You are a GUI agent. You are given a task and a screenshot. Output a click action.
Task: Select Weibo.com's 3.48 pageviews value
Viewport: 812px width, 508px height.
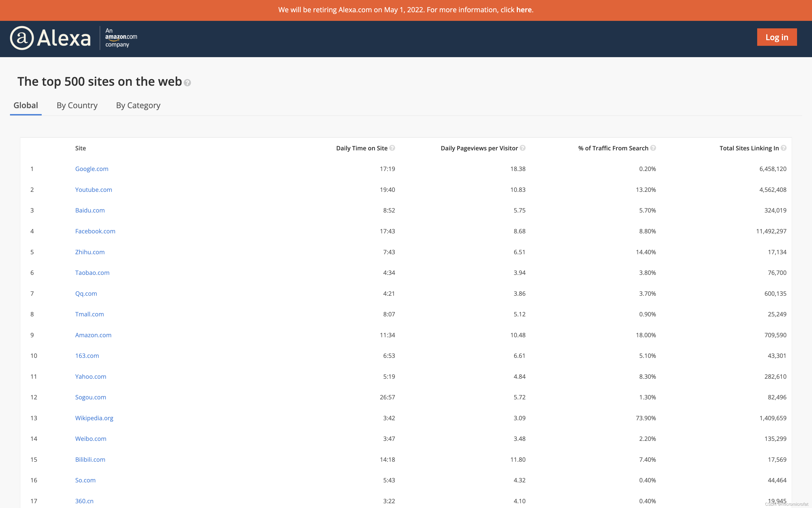(520, 438)
